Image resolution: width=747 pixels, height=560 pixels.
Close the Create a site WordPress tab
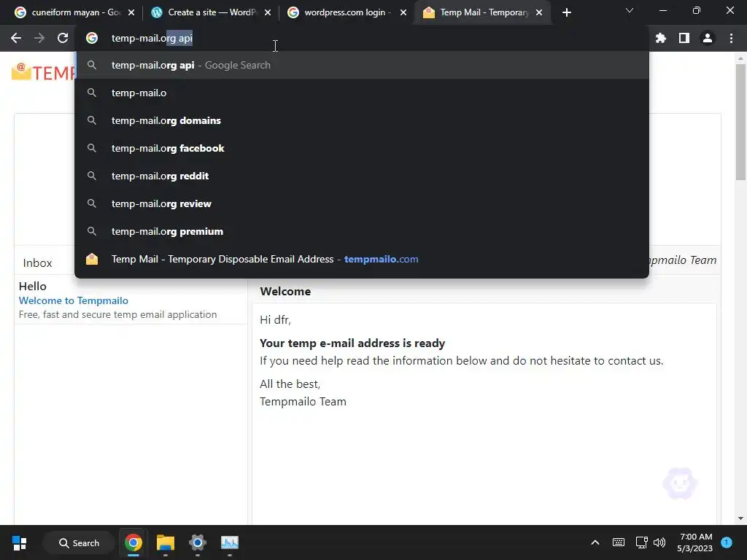coord(267,12)
